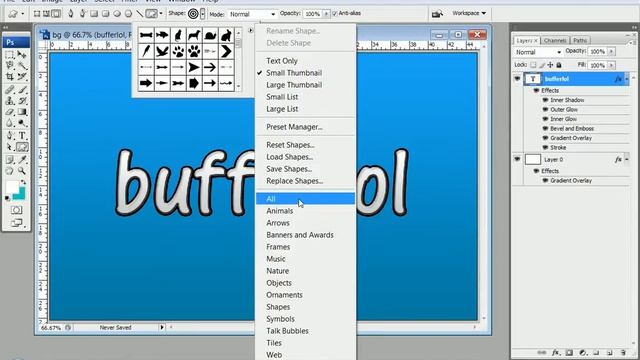The image size is (640, 360).
Task: Open Preset Manager from menu
Action: tap(305, 127)
